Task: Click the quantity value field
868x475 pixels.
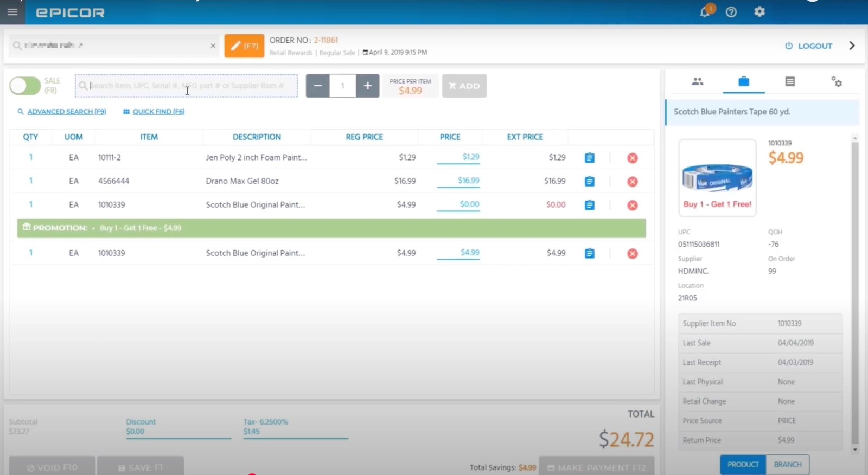Action: pos(343,86)
